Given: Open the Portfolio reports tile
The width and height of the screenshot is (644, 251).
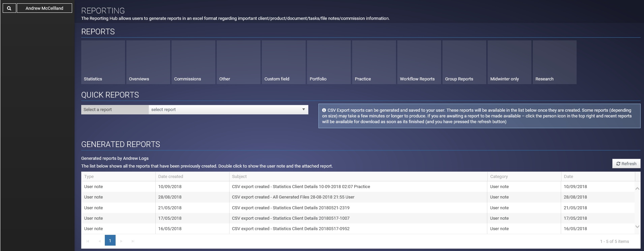Looking at the screenshot, I should [329, 62].
